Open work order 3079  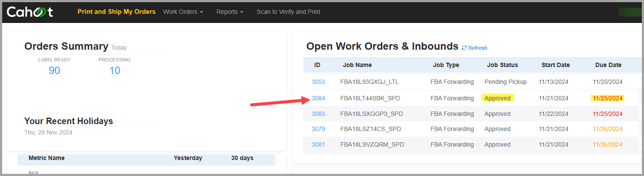pyautogui.click(x=318, y=129)
